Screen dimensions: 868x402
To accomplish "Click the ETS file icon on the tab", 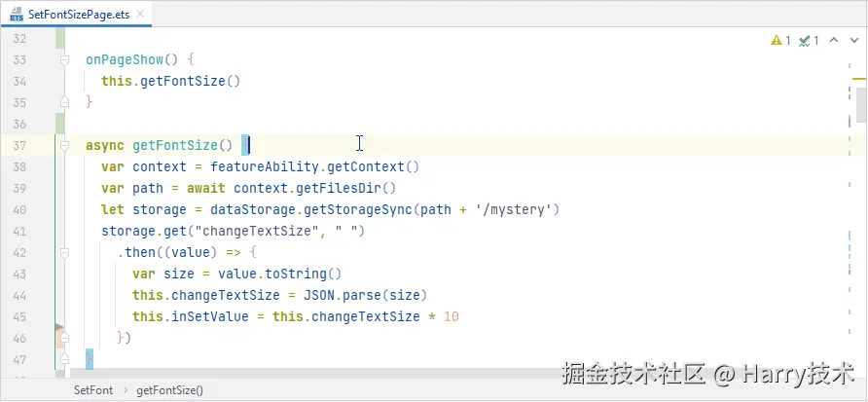I will tap(16, 14).
